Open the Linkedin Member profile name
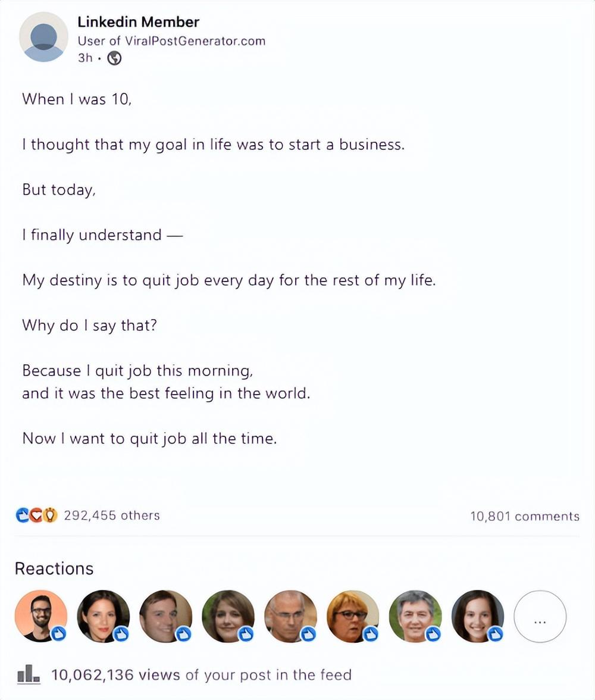 138,22
